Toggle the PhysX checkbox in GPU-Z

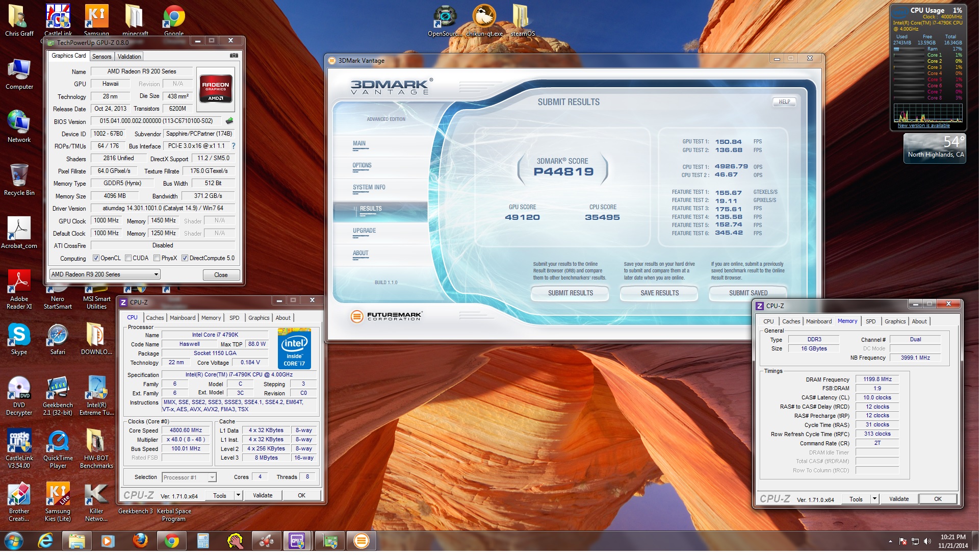(x=157, y=258)
